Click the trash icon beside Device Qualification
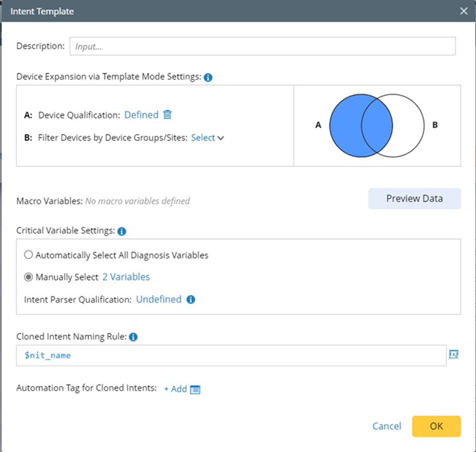The image size is (476, 452). pyautogui.click(x=167, y=115)
